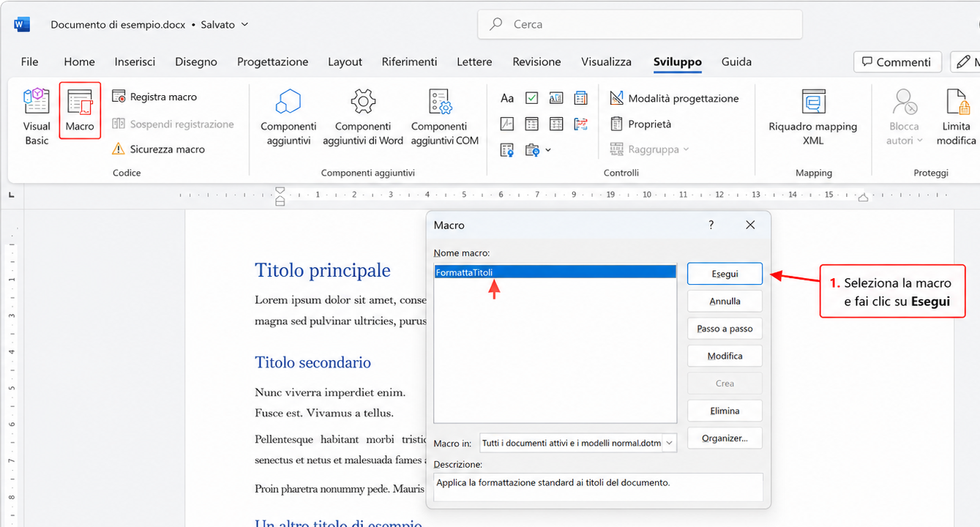This screenshot has width=980, height=527.
Task: Click the Passo a passo button
Action: [725, 329]
